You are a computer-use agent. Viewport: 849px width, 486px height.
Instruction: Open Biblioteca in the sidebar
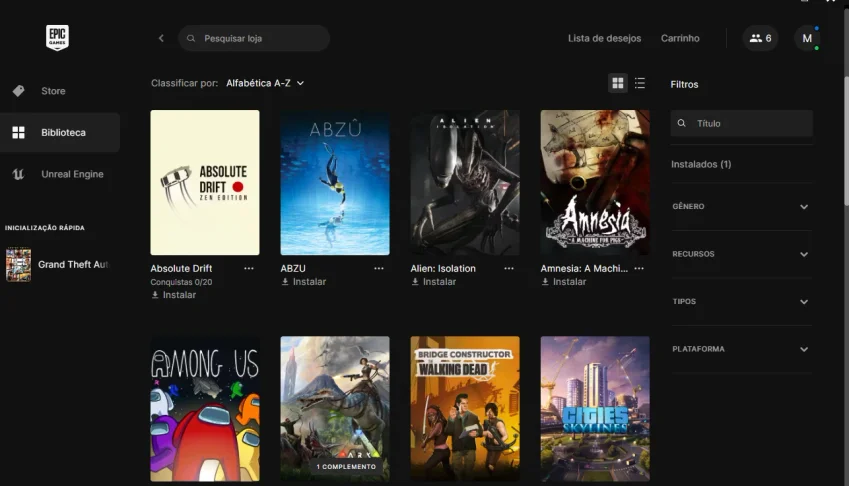[60, 133]
